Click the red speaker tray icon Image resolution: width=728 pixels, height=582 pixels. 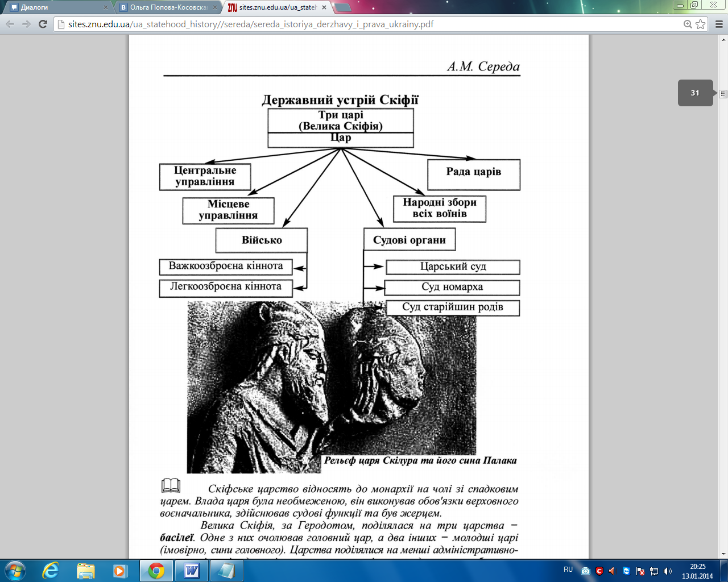[613, 571]
